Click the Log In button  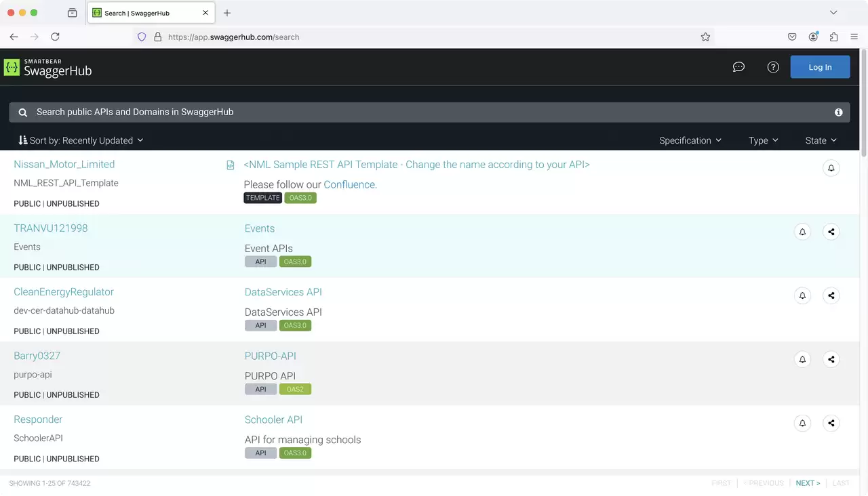point(820,67)
